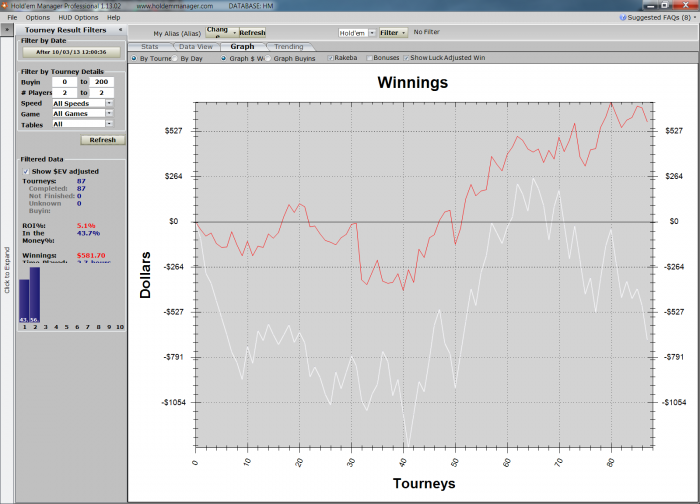Toggle Show $EV adjusted checkbox
This screenshot has width=700, height=504.
[26, 171]
